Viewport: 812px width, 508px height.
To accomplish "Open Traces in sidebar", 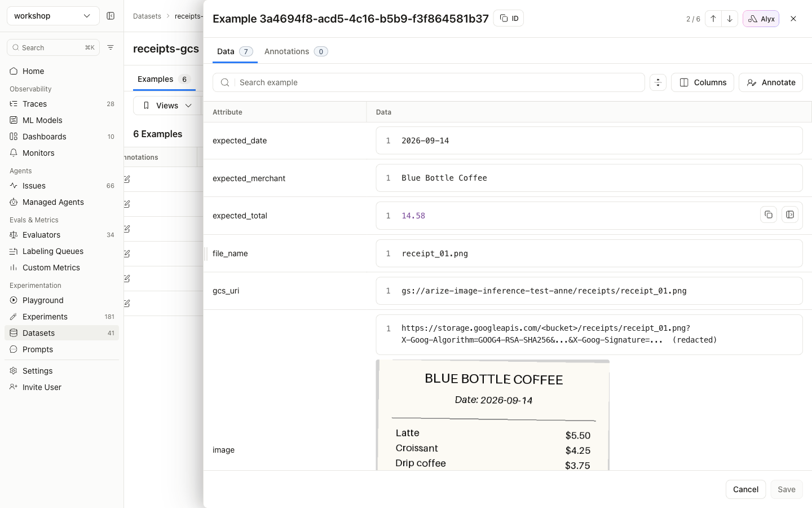I will [62, 104].
